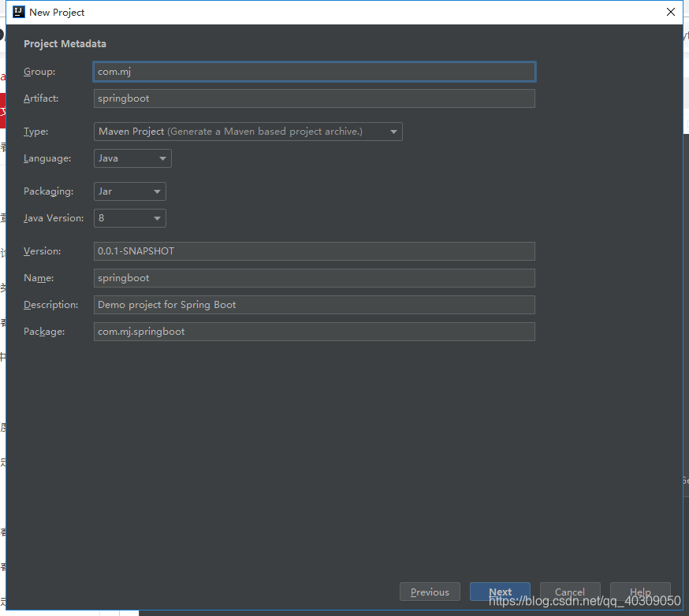This screenshot has height=616, width=689.
Task: Focus the Package field com.mj.springboot
Action: point(315,332)
